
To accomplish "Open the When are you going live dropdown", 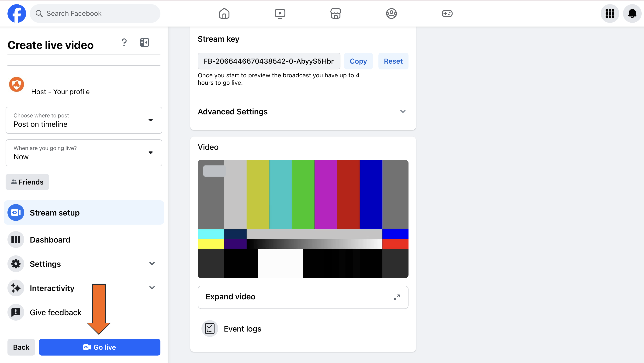I will click(84, 153).
